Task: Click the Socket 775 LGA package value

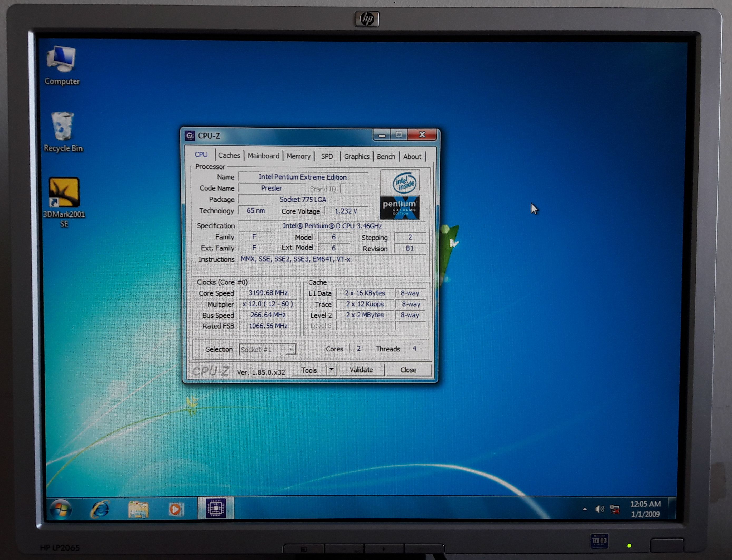Action: (303, 200)
